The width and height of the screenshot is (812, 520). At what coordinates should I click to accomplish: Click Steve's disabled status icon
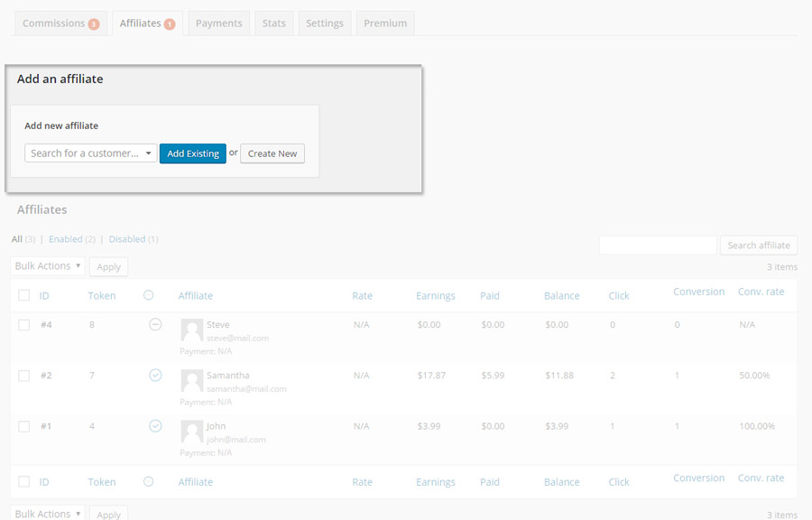[x=155, y=324]
